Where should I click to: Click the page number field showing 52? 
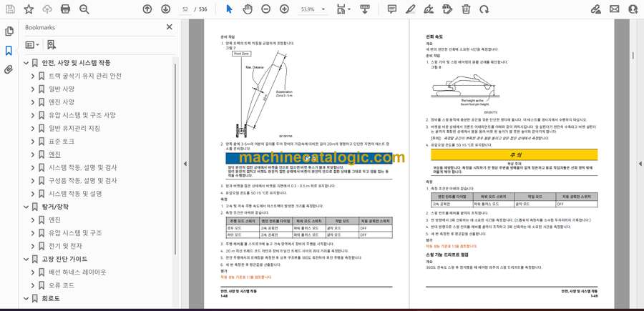click(185, 9)
